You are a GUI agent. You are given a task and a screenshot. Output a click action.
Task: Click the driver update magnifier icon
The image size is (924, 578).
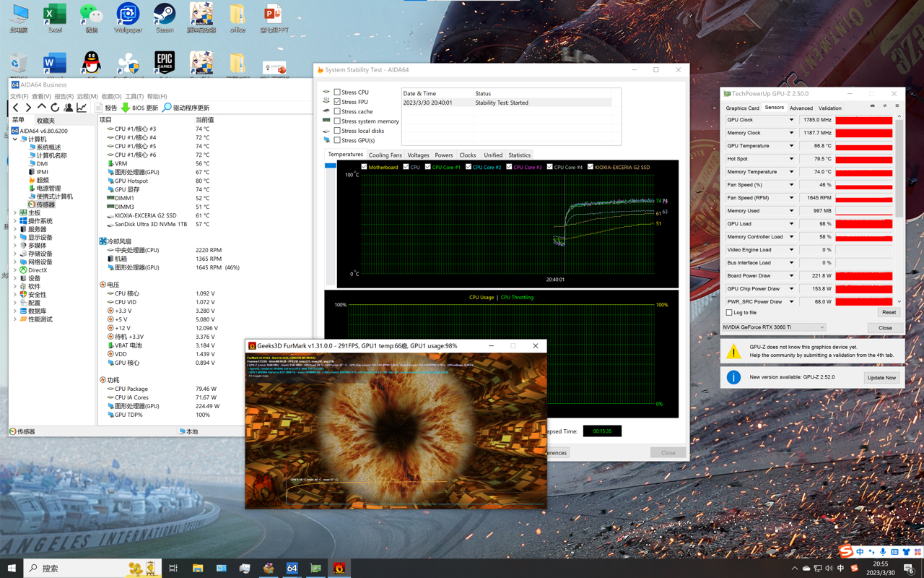167,108
